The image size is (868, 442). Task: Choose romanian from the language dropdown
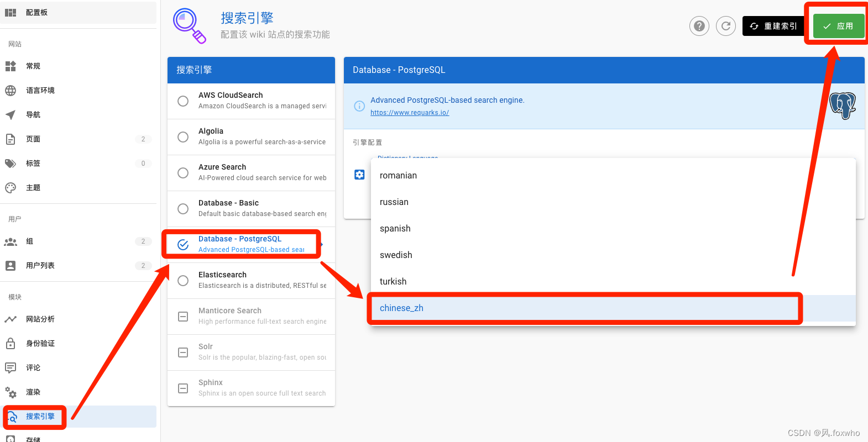613,176
